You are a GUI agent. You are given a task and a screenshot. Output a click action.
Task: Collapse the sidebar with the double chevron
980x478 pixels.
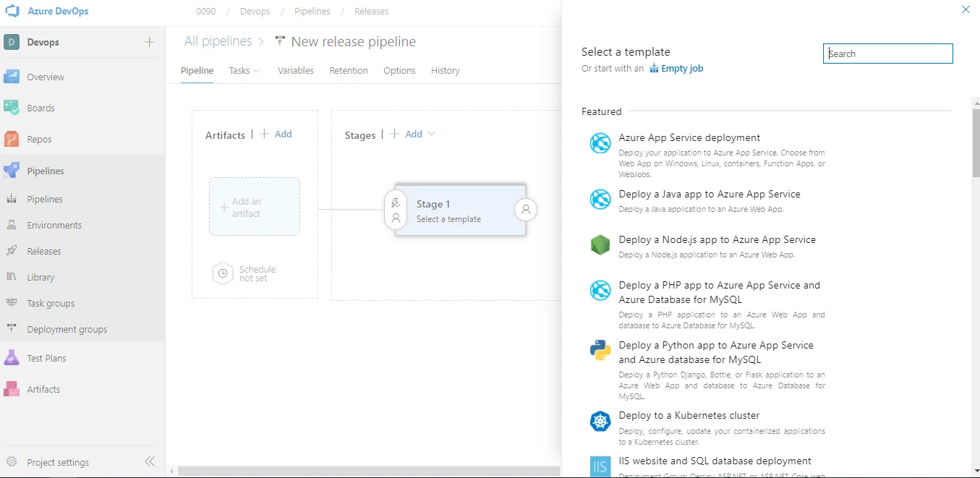(x=150, y=461)
